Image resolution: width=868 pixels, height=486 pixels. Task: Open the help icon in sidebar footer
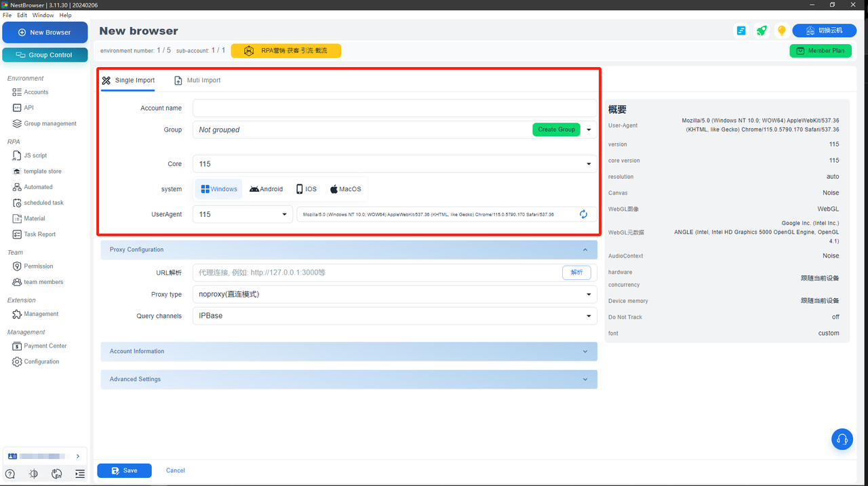coord(10,474)
